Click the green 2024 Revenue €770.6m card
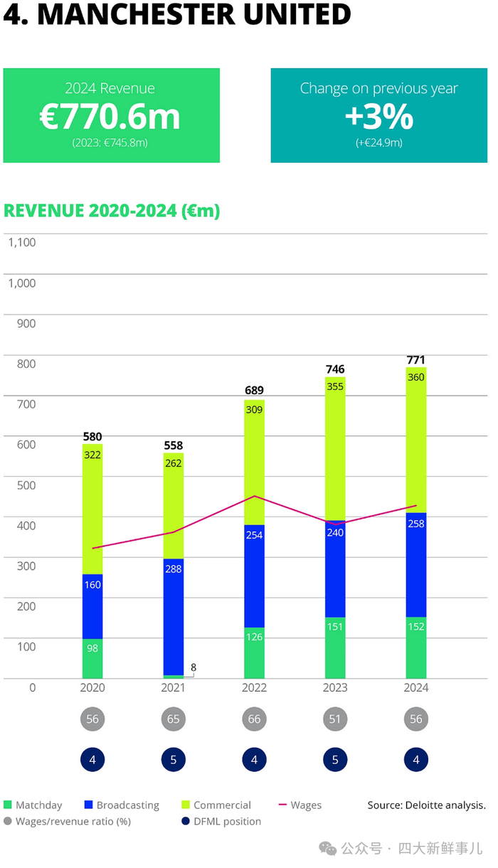The height and width of the screenshot is (868, 498). click(112, 115)
